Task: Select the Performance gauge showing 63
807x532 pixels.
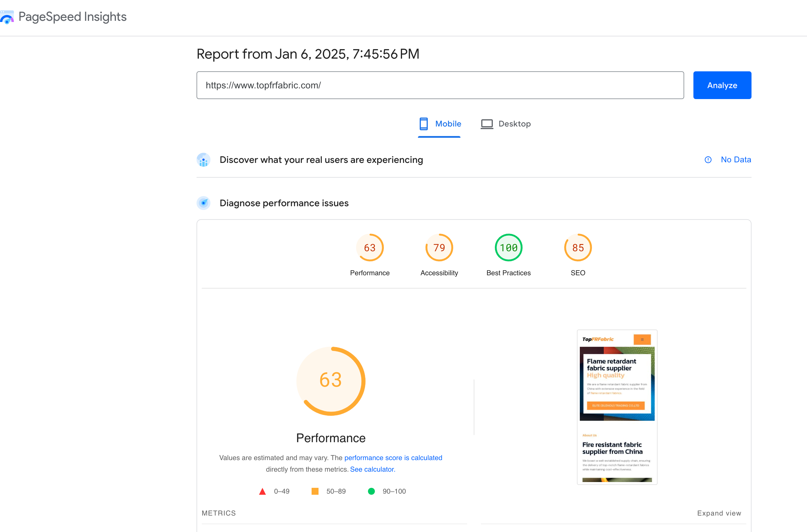Action: [x=370, y=248]
